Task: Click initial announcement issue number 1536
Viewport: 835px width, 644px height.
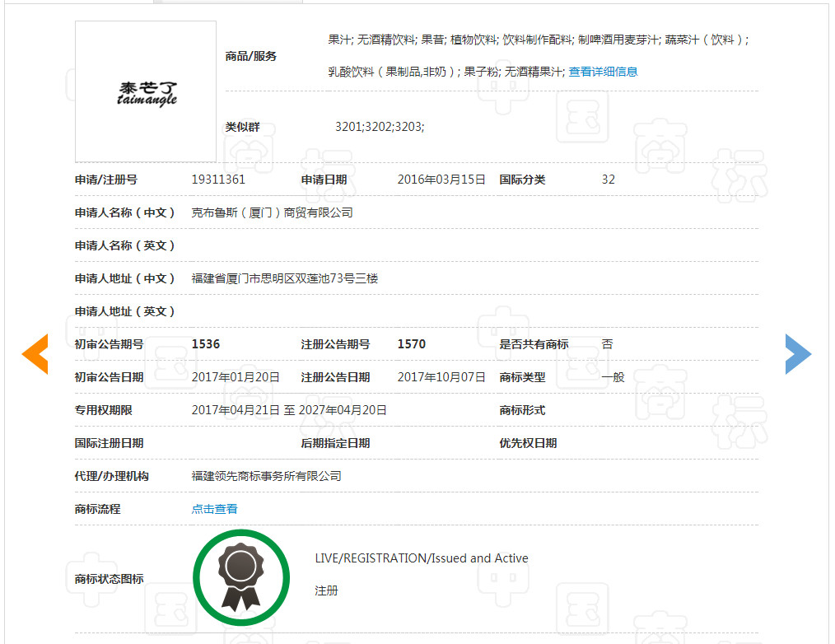Action: click(x=206, y=344)
